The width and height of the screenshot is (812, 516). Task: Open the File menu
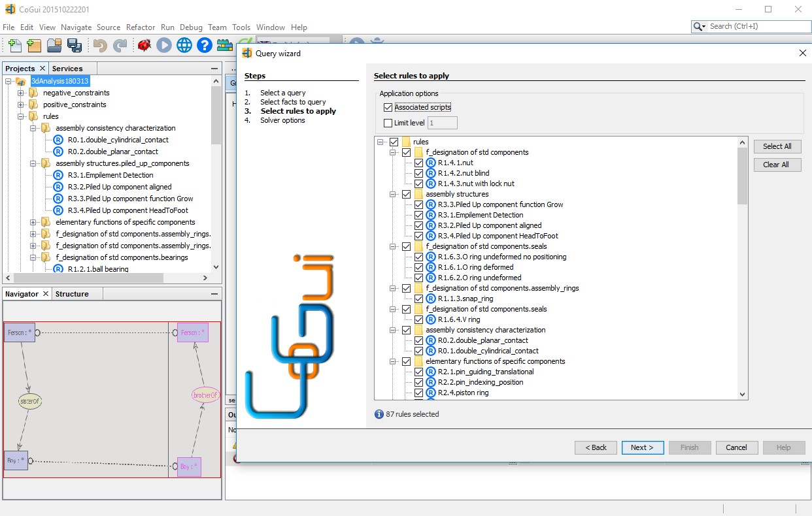(x=8, y=27)
